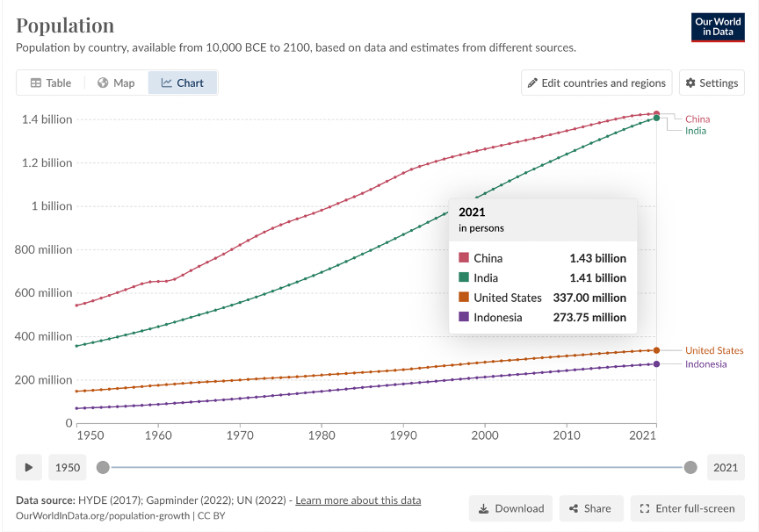759x532 pixels.
Task: Click the OurWorldInData.org/population-growth text
Action: coord(103,515)
